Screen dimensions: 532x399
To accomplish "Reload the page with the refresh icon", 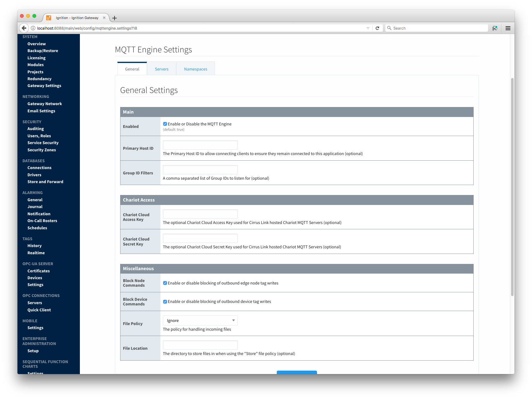I will pos(377,28).
